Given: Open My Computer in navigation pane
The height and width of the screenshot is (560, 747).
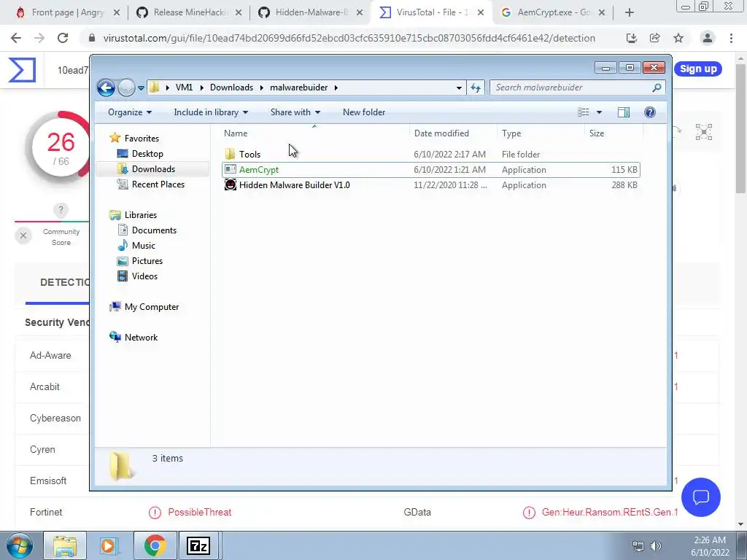Looking at the screenshot, I should point(152,307).
